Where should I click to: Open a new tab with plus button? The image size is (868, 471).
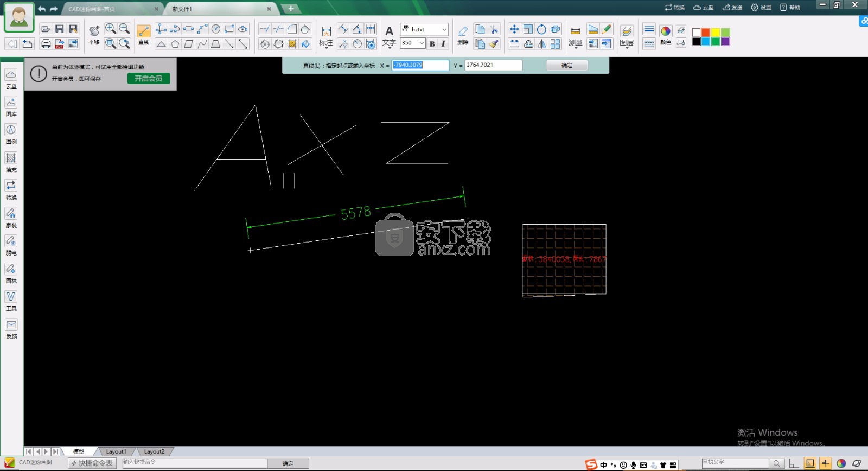tap(291, 9)
